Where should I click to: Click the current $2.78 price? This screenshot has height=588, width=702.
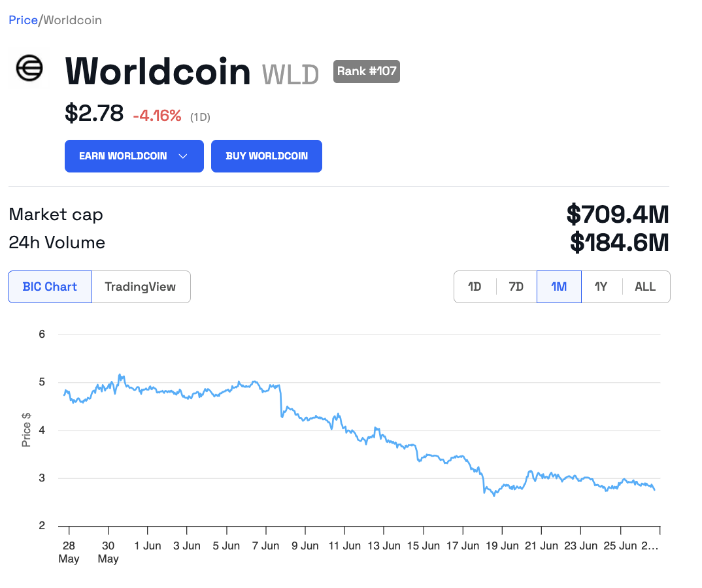94,114
